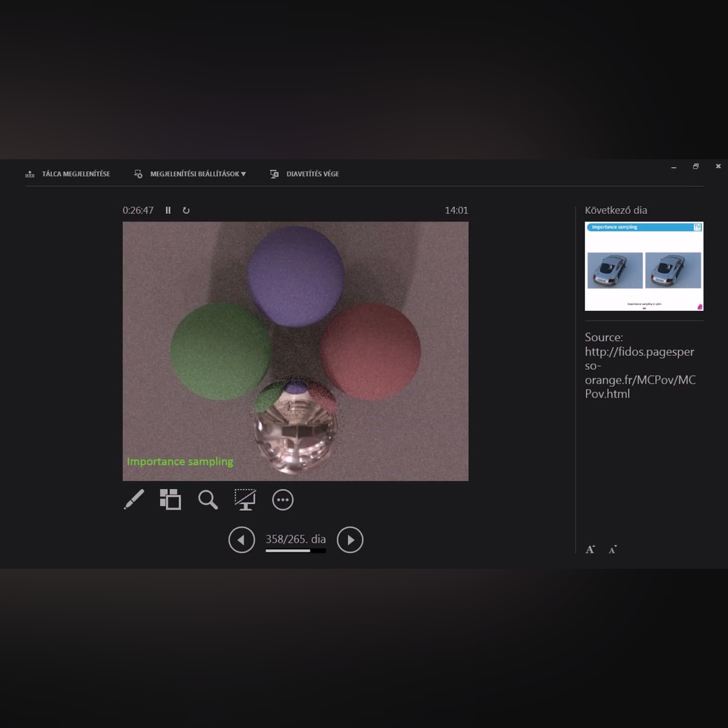Increase the notes text size
Viewport: 728px width, 728px height.
coord(590,549)
